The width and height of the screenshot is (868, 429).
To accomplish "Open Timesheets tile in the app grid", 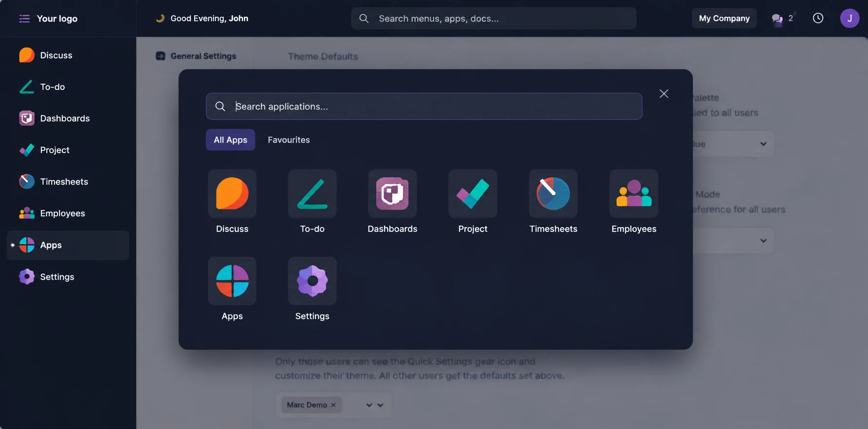I will pos(553,201).
